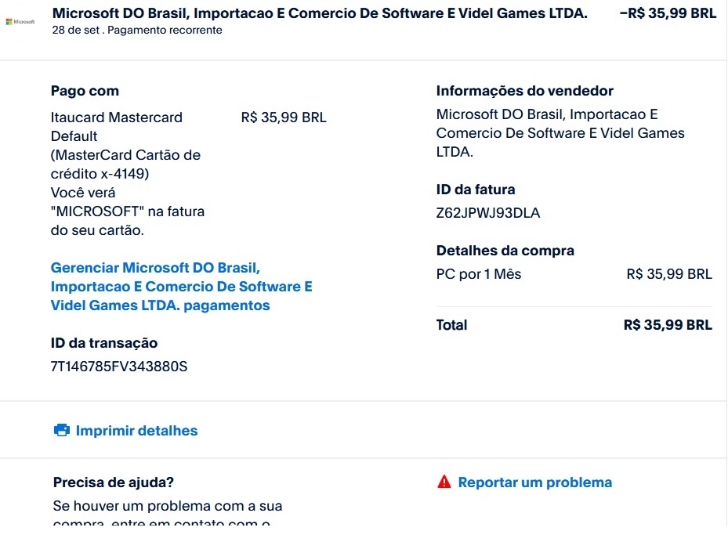Open the Reportar um problema link
This screenshot has width=728, height=560.
534,482
